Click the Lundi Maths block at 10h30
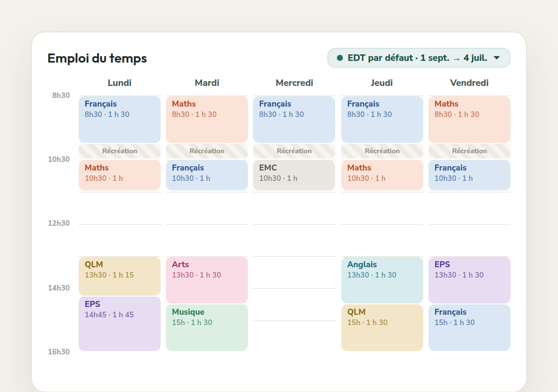558x392 pixels. tap(120, 175)
